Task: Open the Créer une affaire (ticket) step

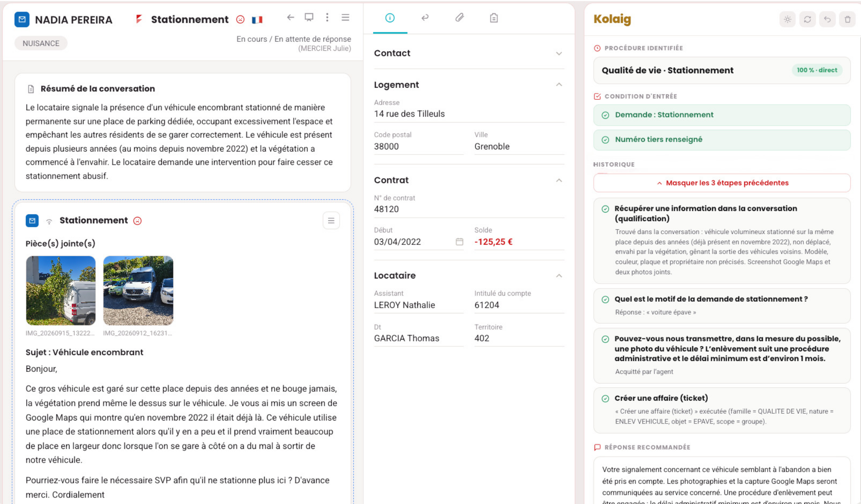Action: (722, 410)
